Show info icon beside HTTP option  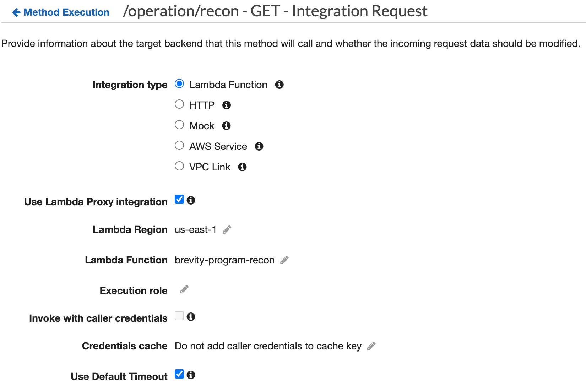(x=227, y=105)
